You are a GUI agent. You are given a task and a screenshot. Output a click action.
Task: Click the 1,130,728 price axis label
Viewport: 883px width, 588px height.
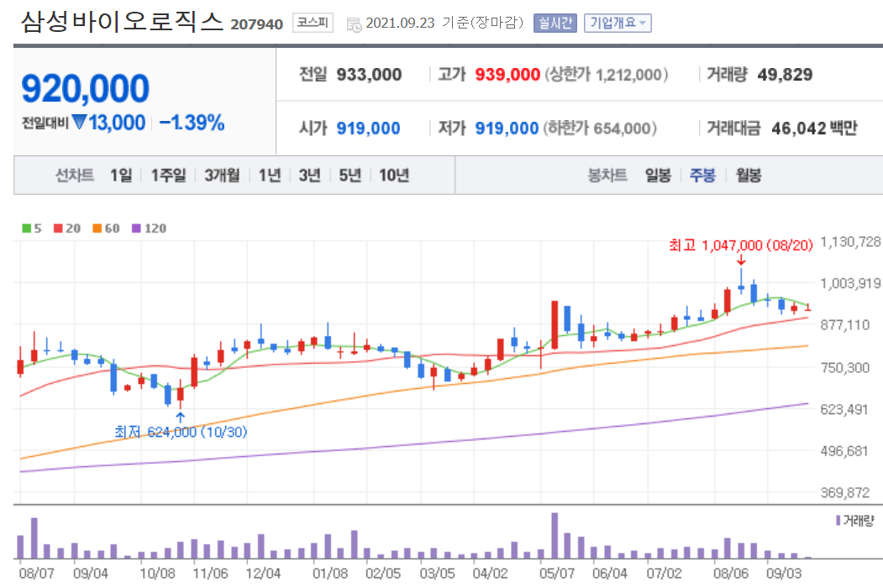coord(850,242)
